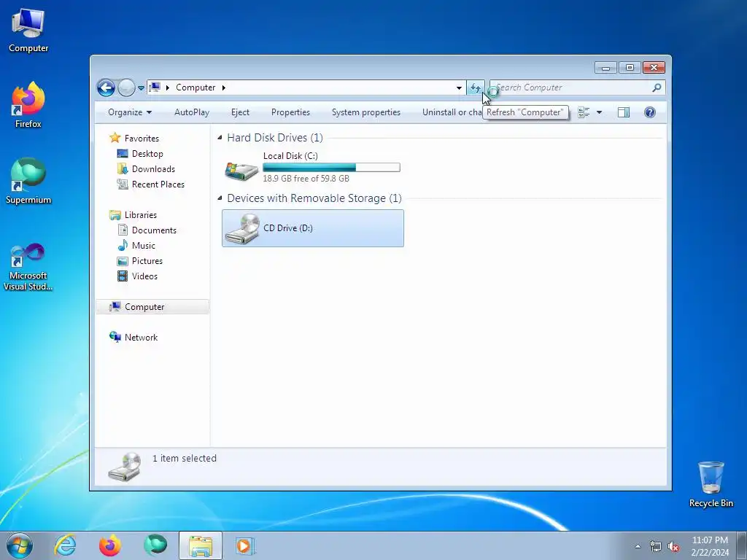747x560 pixels.
Task: Show hidden tray icons arrow
Action: point(638,546)
